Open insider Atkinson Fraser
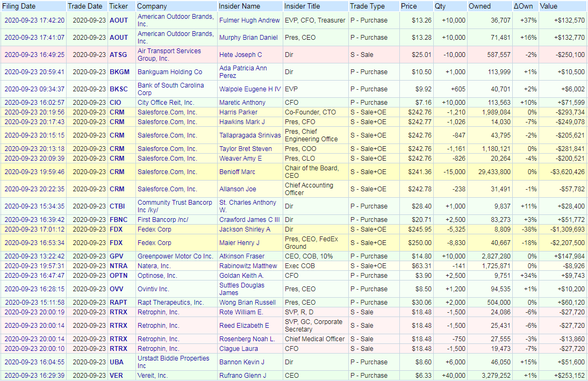 tap(242, 256)
